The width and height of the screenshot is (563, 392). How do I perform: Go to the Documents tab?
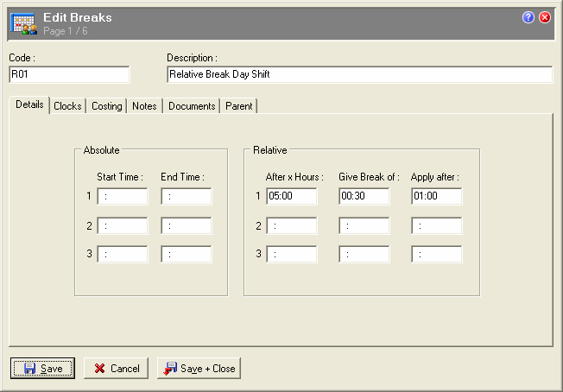pos(192,106)
